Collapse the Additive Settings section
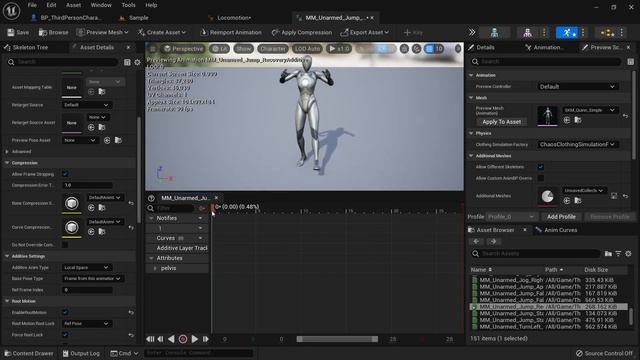 tap(7, 256)
